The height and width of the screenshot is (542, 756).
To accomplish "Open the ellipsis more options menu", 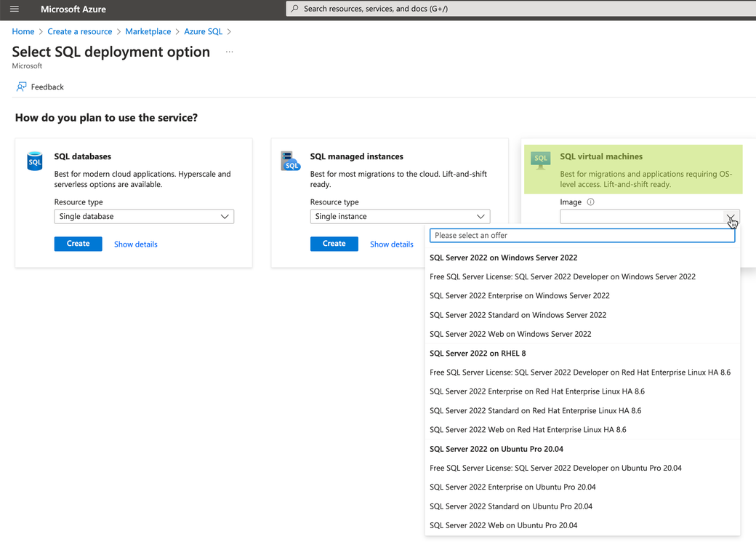I will (230, 52).
